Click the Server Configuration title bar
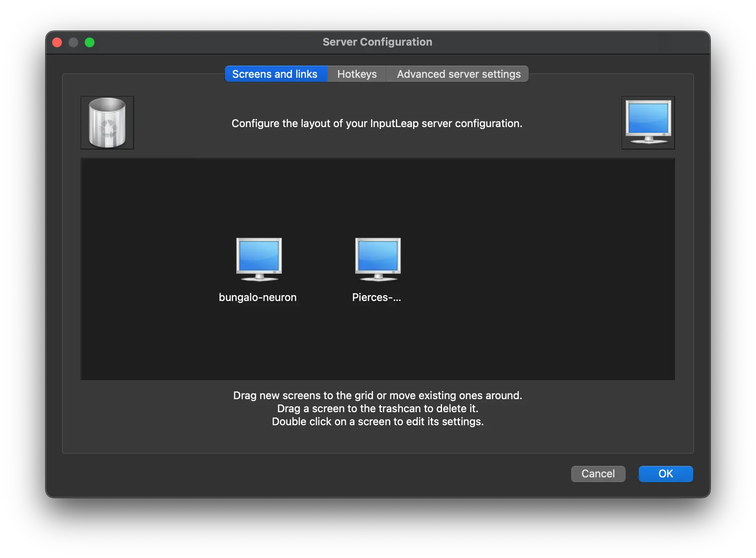Image resolution: width=756 pixels, height=558 pixels. [377, 42]
